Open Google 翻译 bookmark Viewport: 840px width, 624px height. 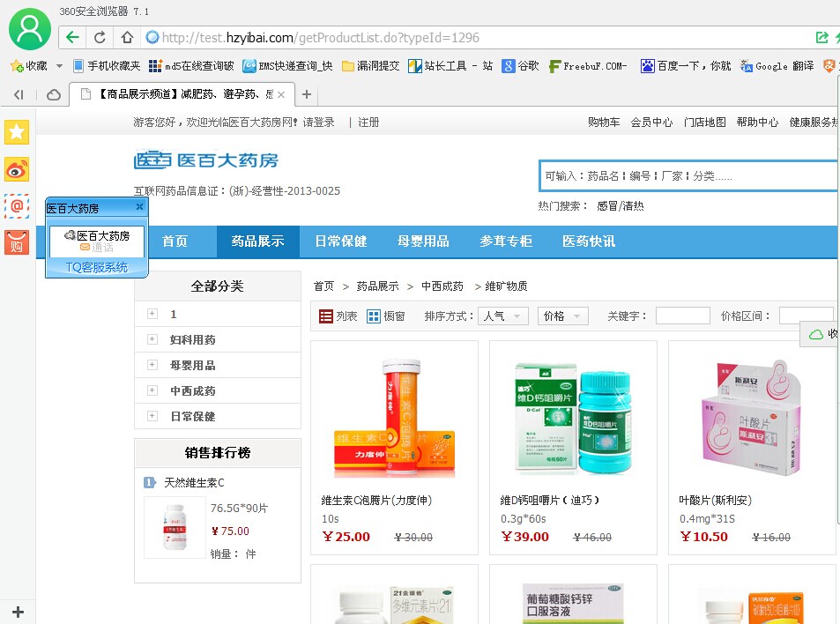coord(777,66)
